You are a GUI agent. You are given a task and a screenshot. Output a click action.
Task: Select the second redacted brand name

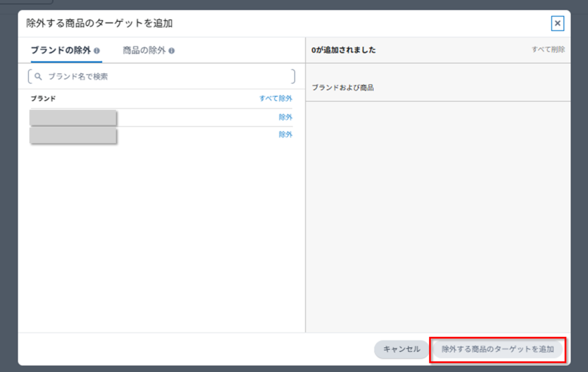point(73,135)
